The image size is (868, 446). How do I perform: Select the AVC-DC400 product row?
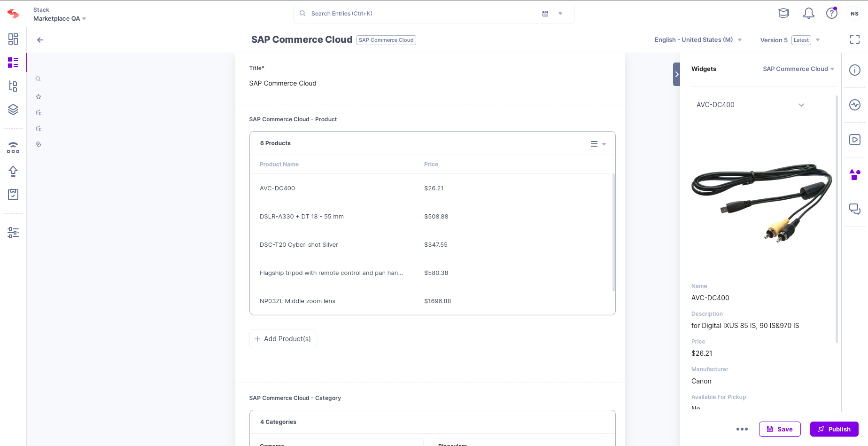tap(432, 188)
